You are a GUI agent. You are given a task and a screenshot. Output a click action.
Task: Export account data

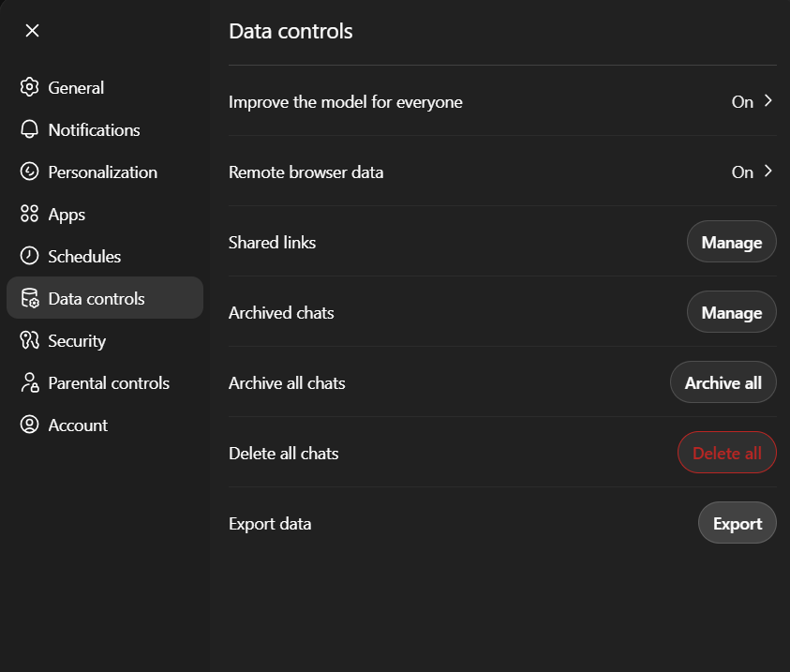(x=737, y=524)
